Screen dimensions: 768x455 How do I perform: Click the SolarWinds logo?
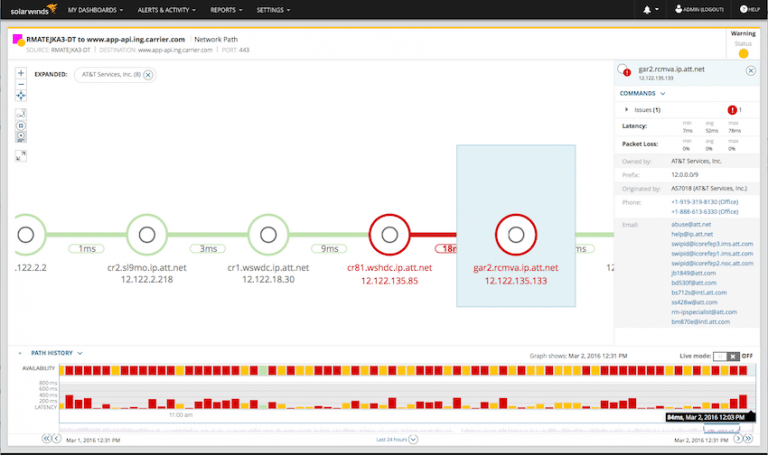pyautogui.click(x=33, y=10)
